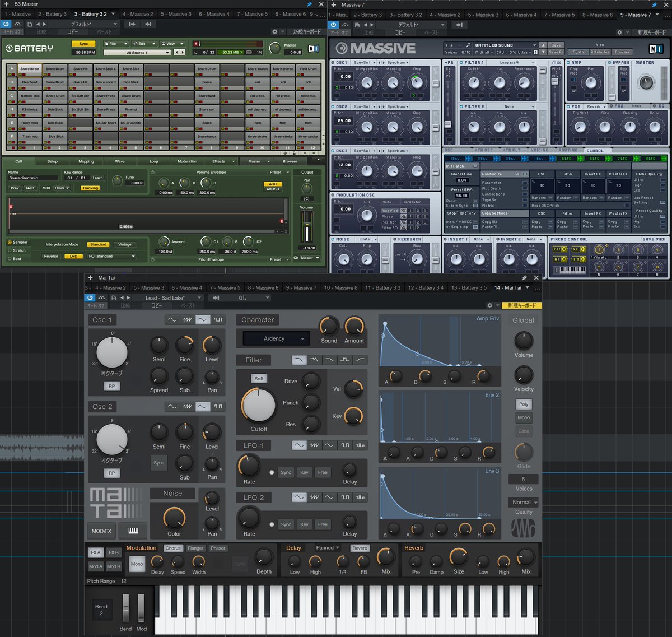The width and height of the screenshot is (672, 637).
Task: Switch Mai Tai to Mono mode
Action: click(524, 417)
